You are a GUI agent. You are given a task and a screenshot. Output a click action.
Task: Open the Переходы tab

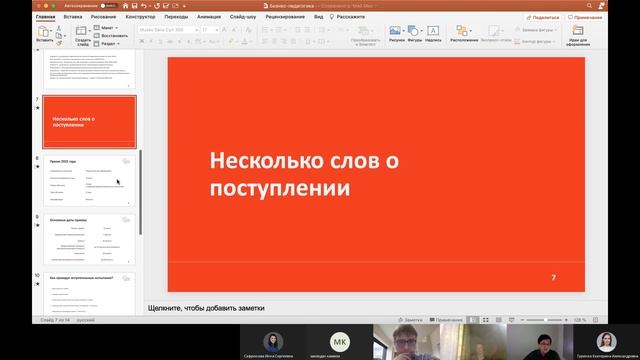(176, 17)
